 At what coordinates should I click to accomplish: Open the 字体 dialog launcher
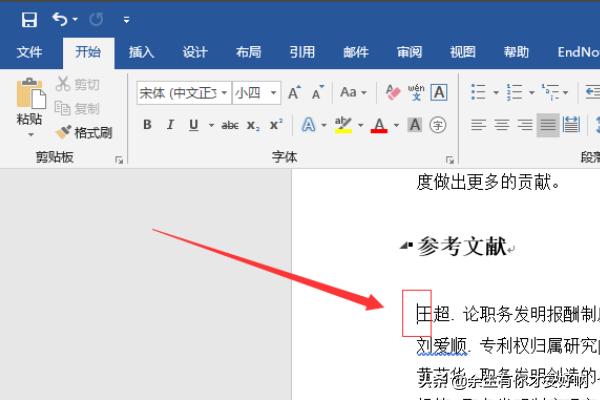tap(450, 160)
